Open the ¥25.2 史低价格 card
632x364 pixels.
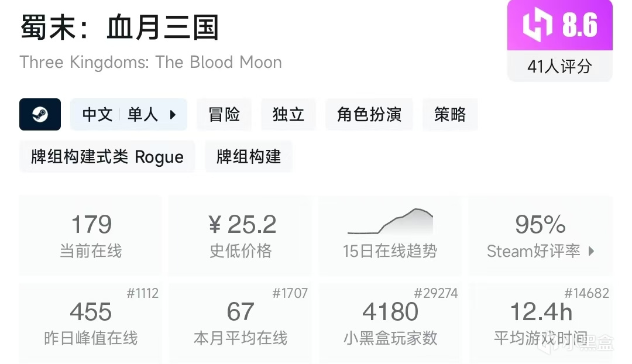pos(241,236)
